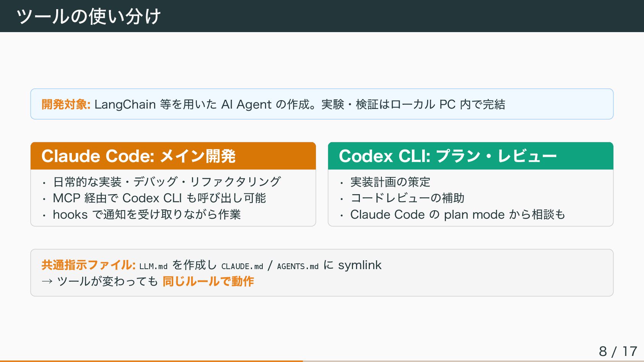644x362 pixels.
Task: Click the LLM.md file name
Action: (x=153, y=266)
